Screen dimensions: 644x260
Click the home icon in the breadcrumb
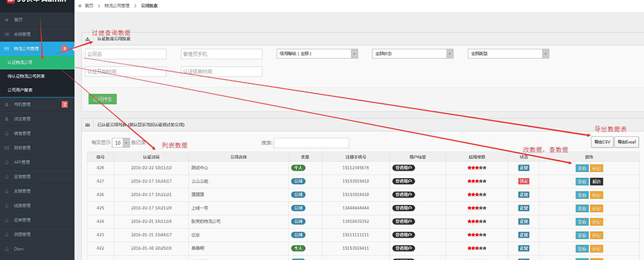80,6
